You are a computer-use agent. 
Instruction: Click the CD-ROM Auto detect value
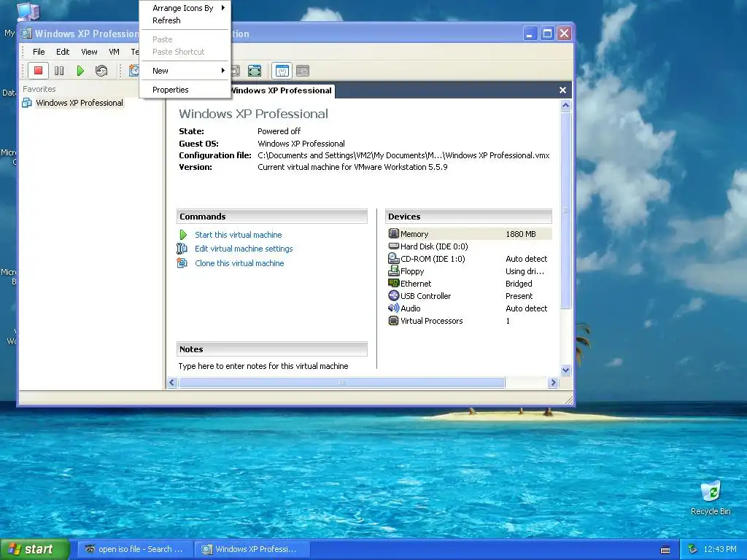tap(527, 259)
